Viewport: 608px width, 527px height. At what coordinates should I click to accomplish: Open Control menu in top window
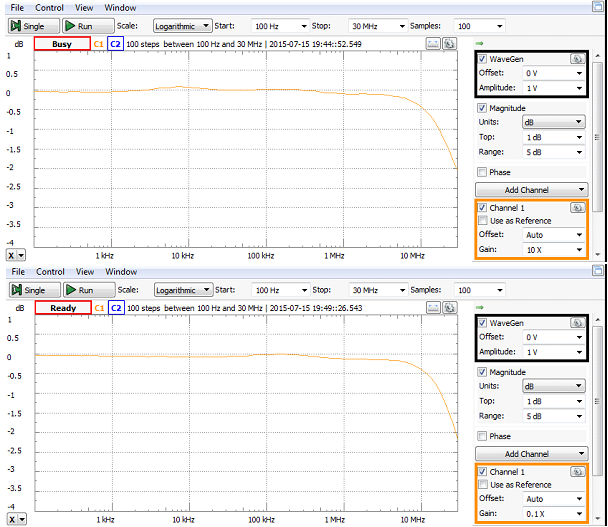49,8
